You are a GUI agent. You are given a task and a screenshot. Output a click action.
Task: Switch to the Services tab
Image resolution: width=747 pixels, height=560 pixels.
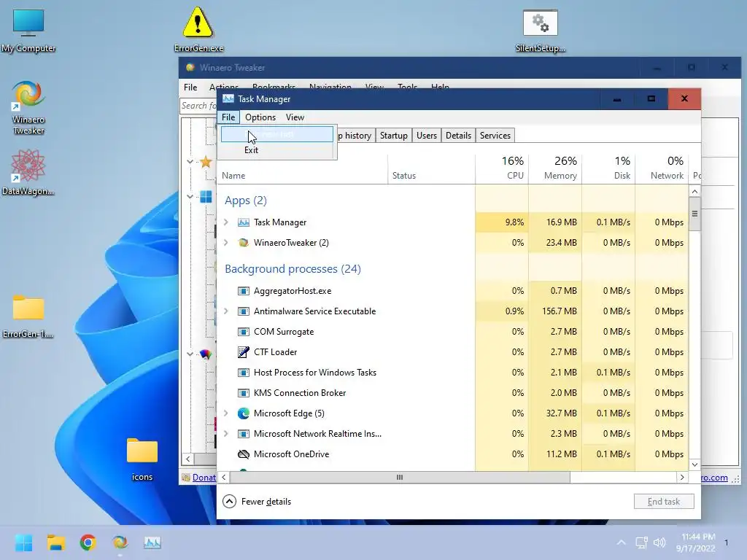click(495, 135)
